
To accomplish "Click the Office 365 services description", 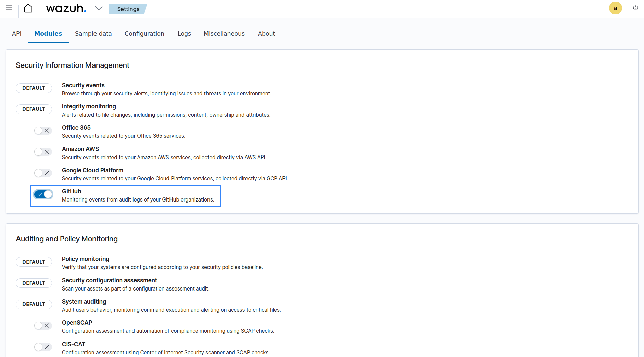I will click(123, 136).
